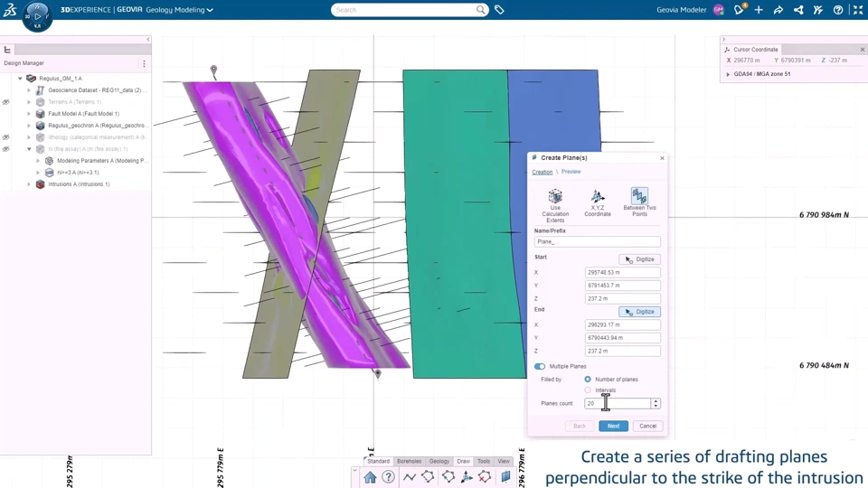This screenshot has width=868, height=488.
Task: Select Intervals radio button
Action: coord(588,390)
